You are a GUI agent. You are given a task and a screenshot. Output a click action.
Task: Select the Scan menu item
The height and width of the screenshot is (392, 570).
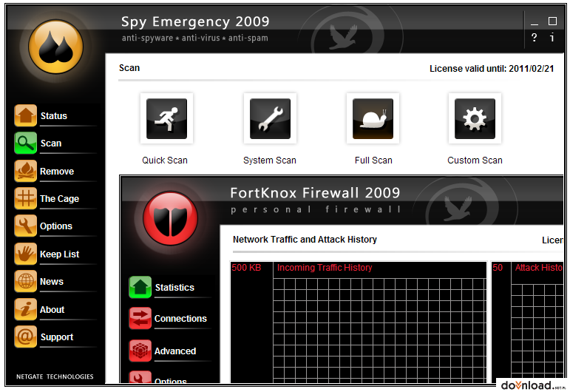click(x=51, y=143)
